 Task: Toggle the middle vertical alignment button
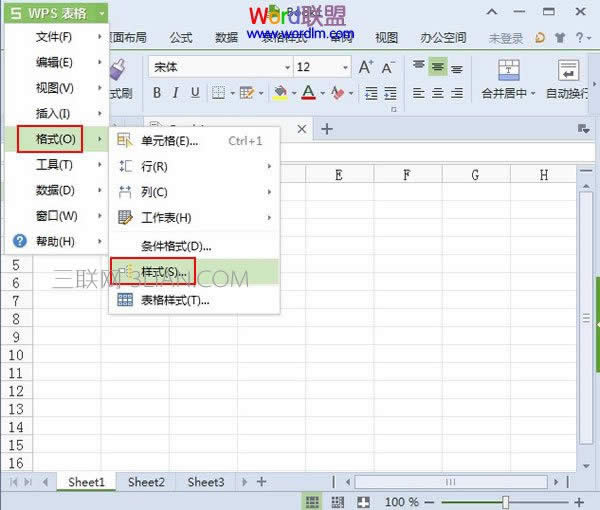point(437,67)
